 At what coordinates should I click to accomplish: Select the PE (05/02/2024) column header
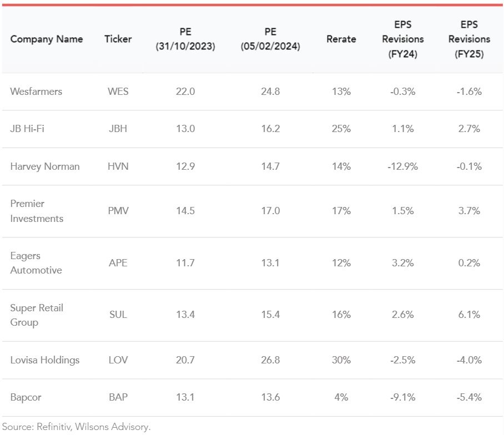click(x=270, y=39)
